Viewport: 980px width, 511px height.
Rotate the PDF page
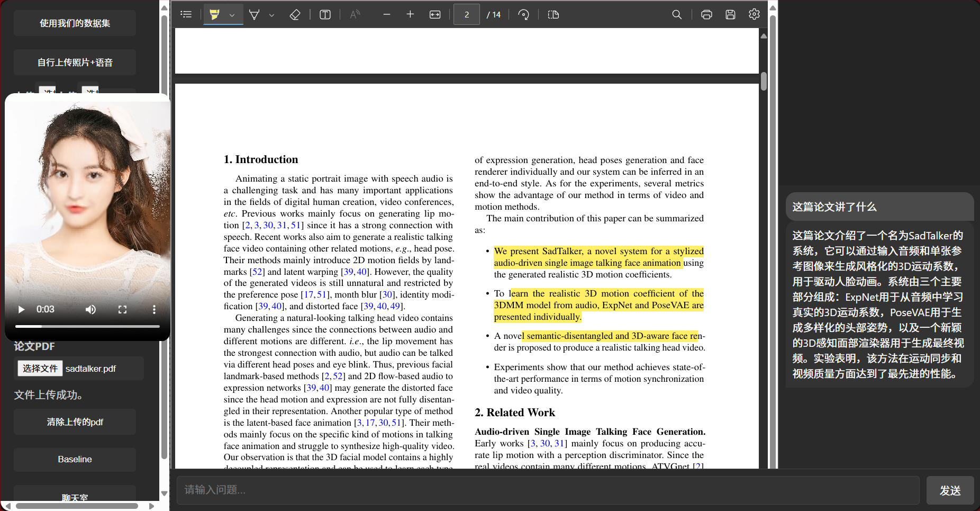tap(523, 15)
